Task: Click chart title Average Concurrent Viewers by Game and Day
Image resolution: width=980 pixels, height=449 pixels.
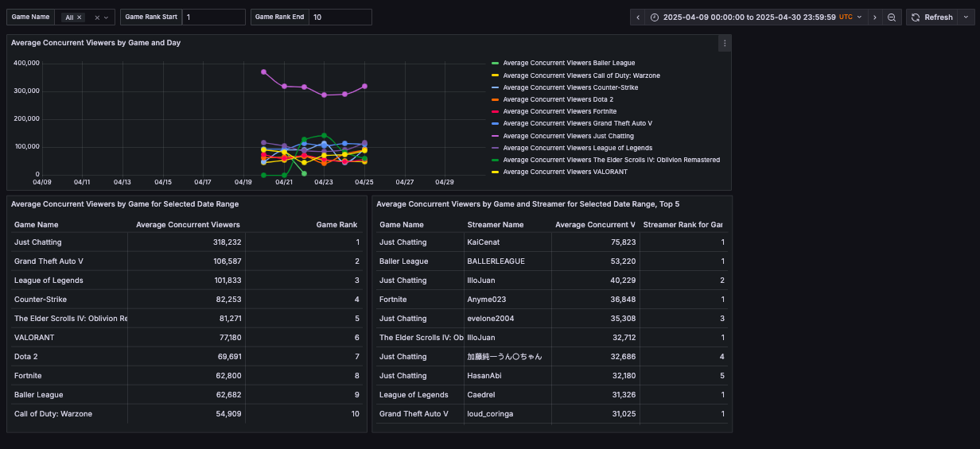Action: tap(95, 43)
